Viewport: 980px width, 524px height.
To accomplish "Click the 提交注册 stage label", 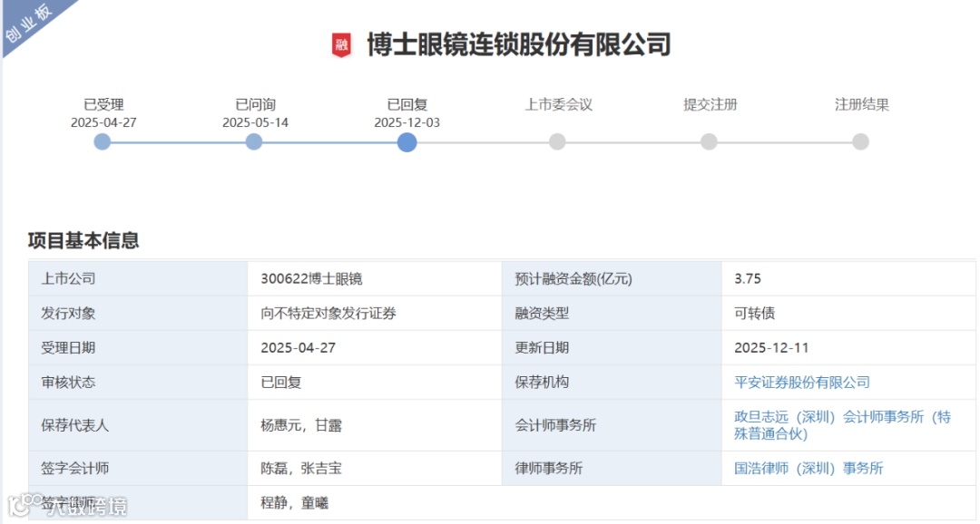I will coord(710,104).
